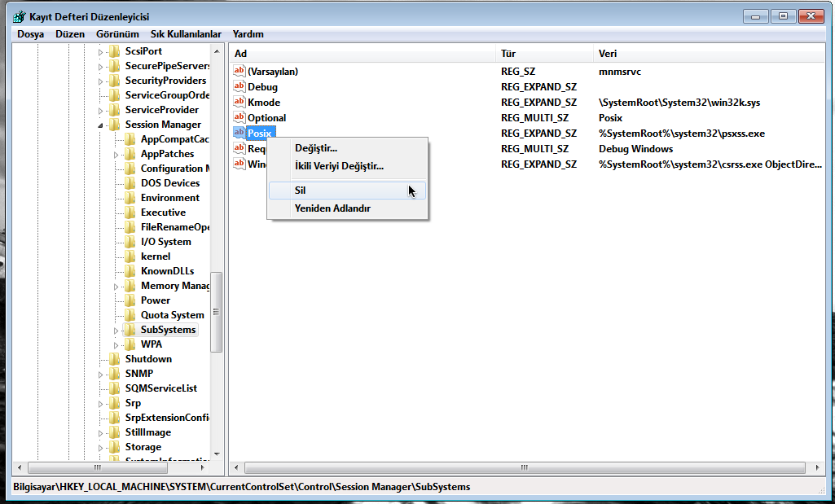Select the FileRenameOperations tree item

pyautogui.click(x=174, y=227)
